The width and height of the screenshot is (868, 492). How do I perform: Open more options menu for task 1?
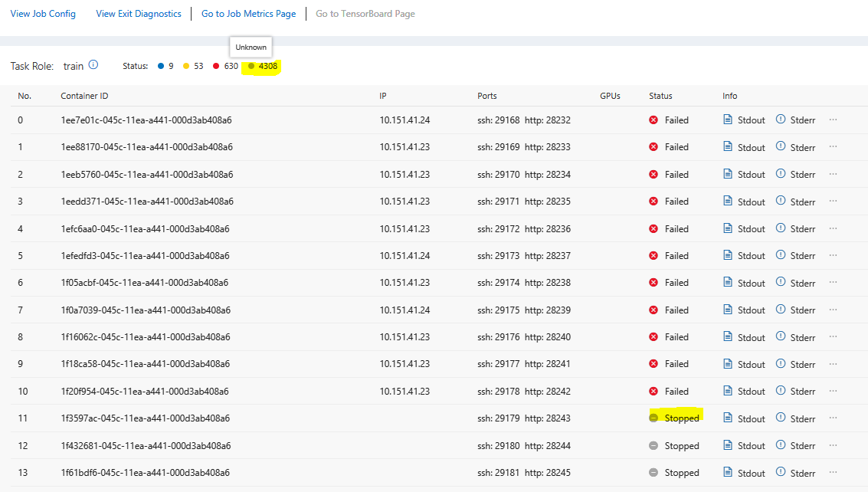(833, 147)
